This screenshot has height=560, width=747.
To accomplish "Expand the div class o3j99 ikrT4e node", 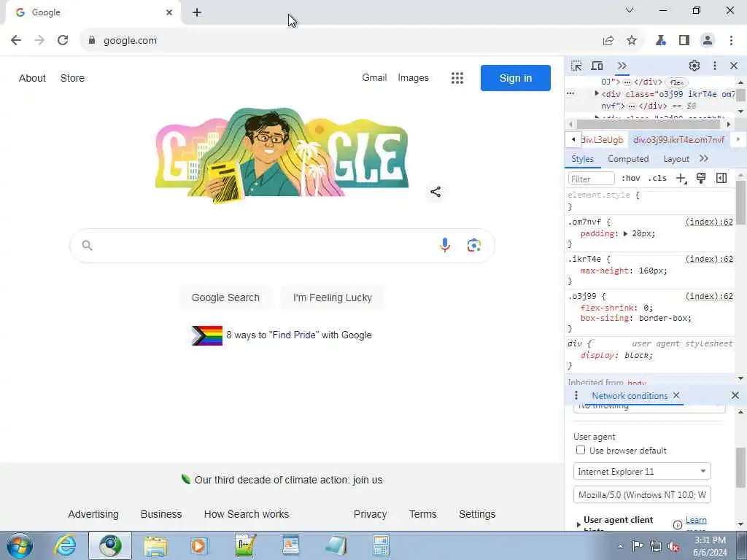I will [x=597, y=94].
